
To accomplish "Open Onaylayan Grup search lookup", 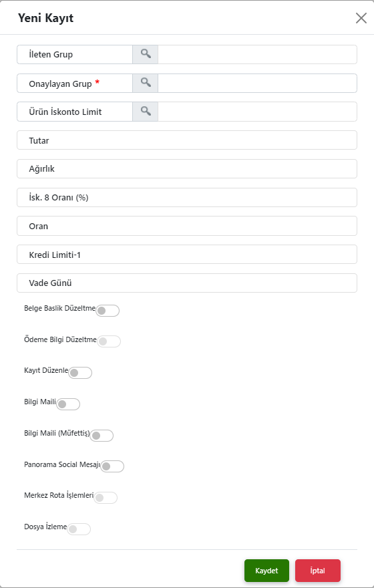I will (146, 84).
